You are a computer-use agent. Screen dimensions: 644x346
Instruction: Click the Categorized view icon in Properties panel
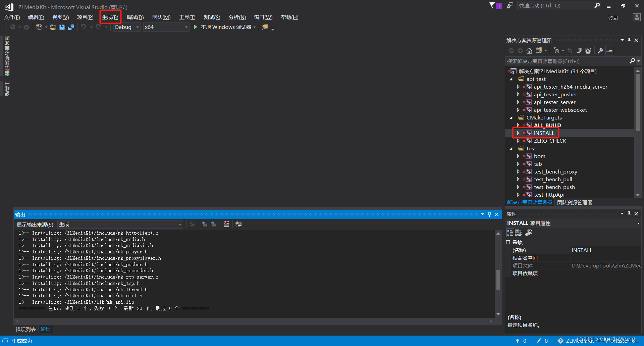coord(510,233)
